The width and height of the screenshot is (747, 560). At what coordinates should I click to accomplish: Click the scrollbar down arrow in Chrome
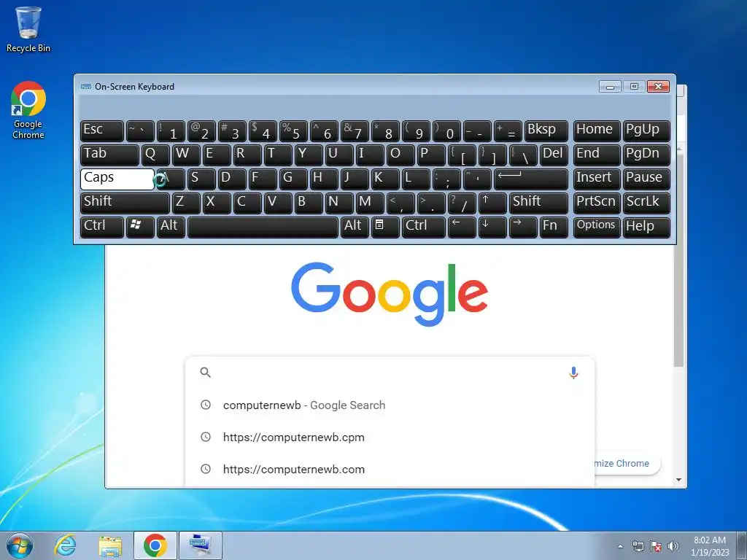679,480
